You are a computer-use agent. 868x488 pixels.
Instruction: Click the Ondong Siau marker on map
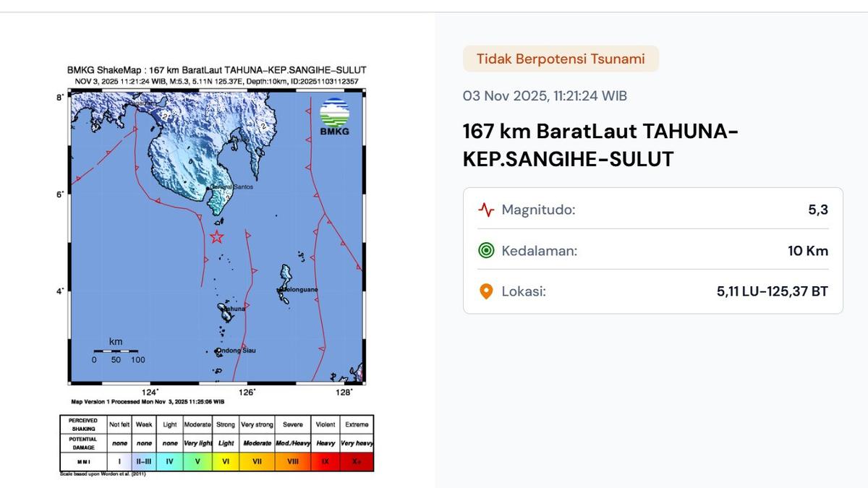click(218, 351)
